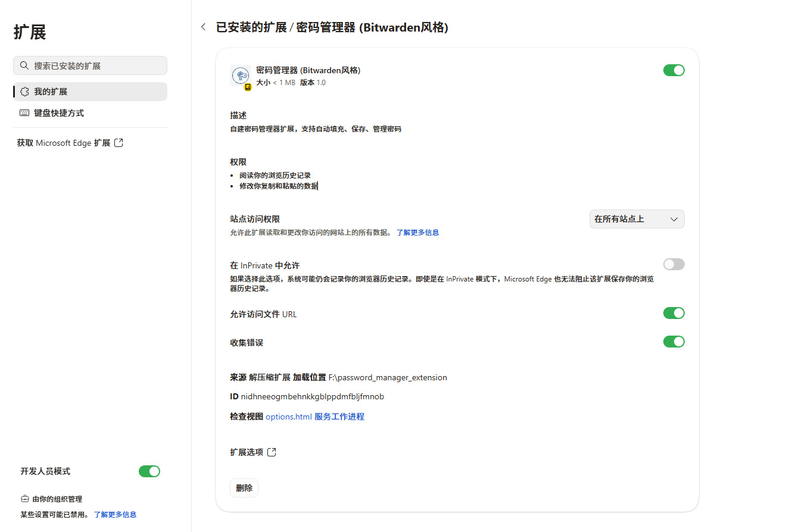Open the 在所有站点上 site access dropdown
The width and height of the screenshot is (808, 532).
pos(637,219)
